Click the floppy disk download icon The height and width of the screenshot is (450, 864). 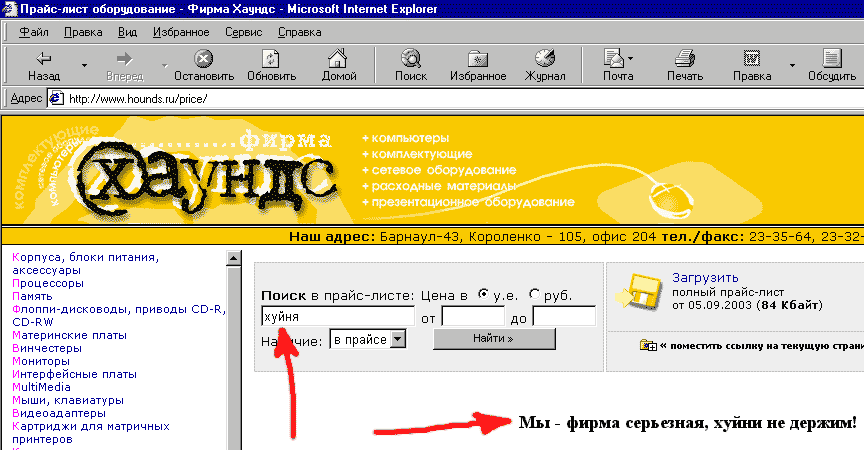click(639, 291)
